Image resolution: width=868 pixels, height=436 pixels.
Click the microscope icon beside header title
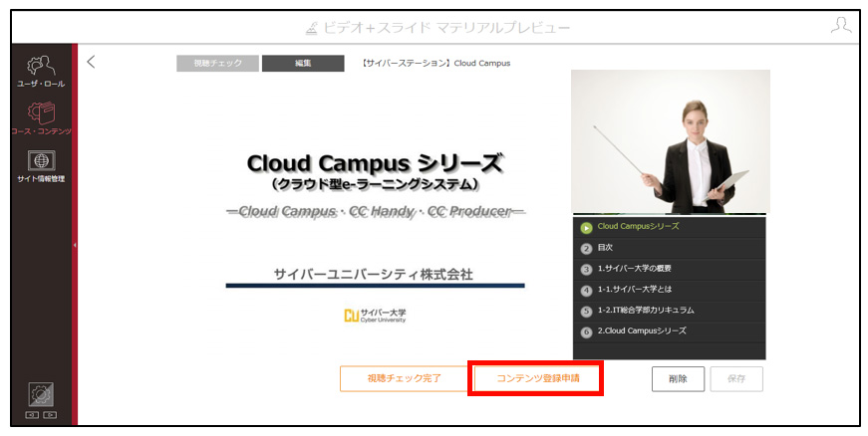[x=312, y=28]
